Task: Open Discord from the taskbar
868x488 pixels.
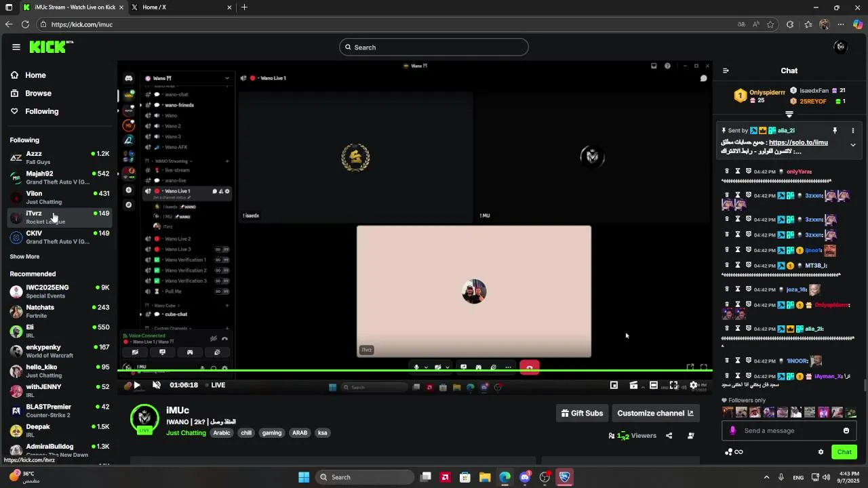Action: [x=525, y=477]
